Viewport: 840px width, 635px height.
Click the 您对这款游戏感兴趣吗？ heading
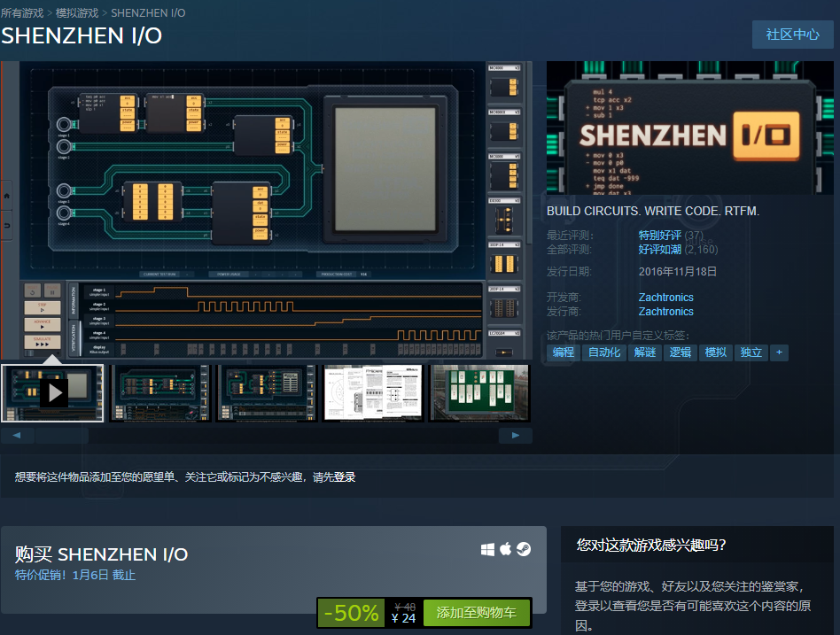point(651,545)
